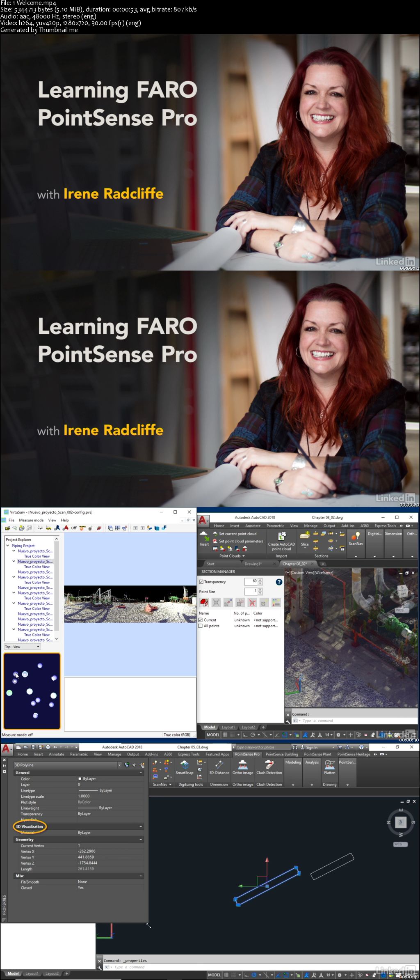420x980 pixels.
Task: Click the 3D-Distance tool icon
Action: [x=219, y=767]
